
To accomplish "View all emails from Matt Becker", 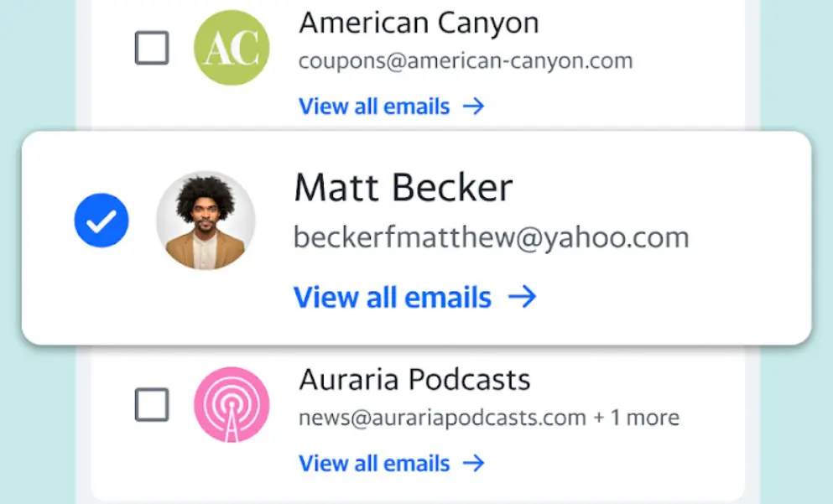I will 415,297.
